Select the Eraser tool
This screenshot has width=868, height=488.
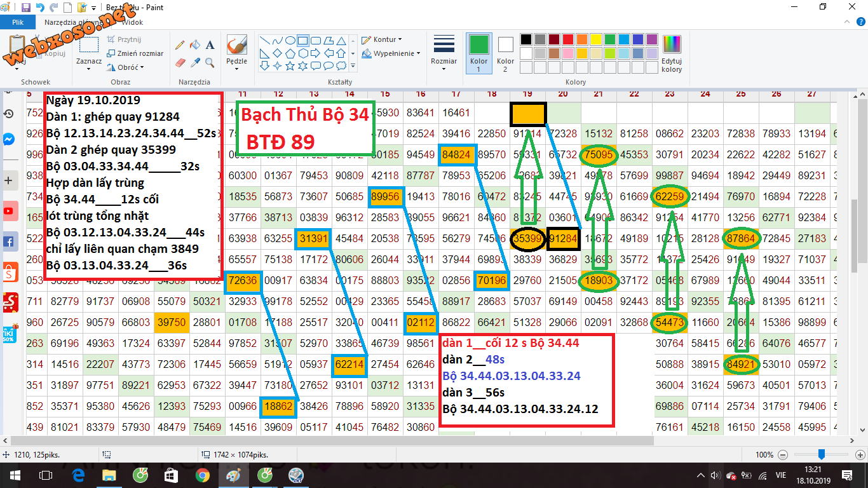[180, 62]
